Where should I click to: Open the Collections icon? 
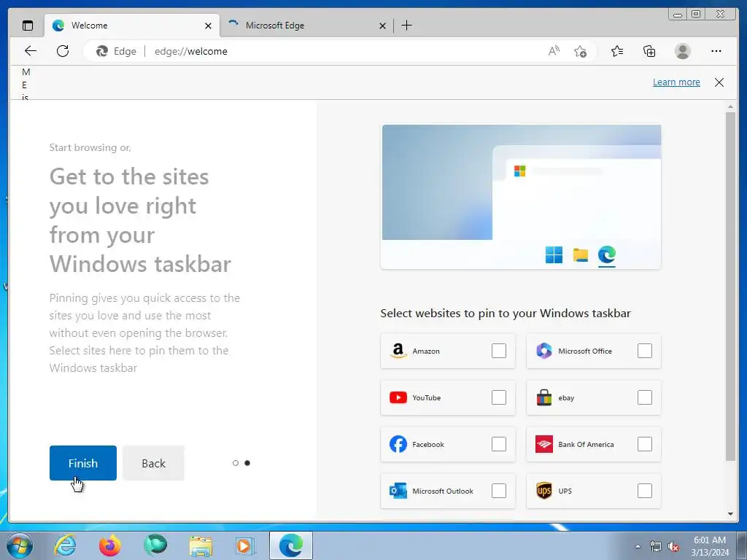coord(649,51)
